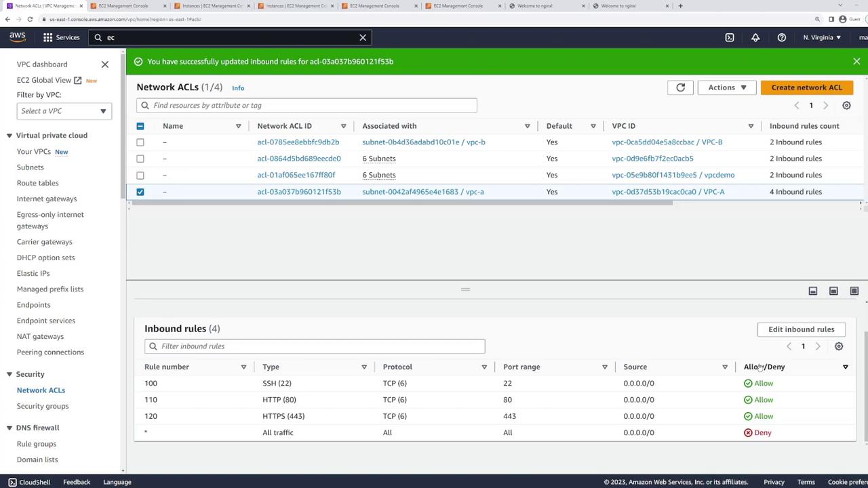Dismiss the green success banner
Viewport: 868px width, 488px height.
point(856,62)
